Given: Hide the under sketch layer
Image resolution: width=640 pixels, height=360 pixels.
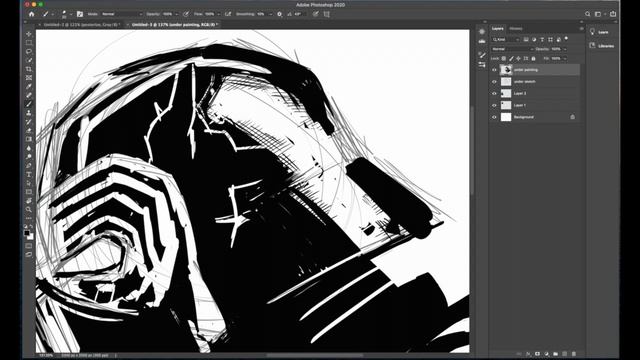Looking at the screenshot, I should pos(494,82).
